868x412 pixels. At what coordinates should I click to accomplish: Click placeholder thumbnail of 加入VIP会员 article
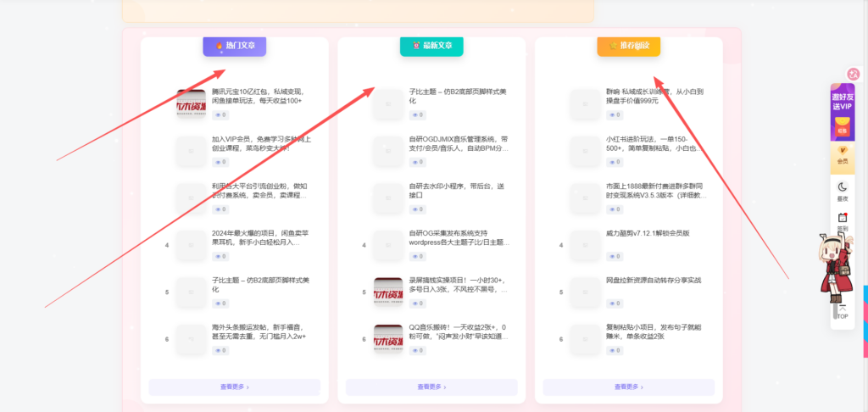click(x=191, y=151)
